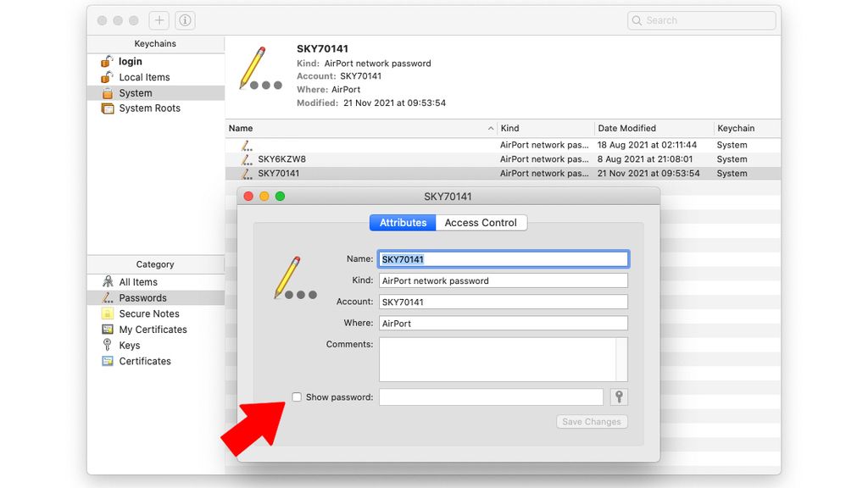Click the Keys category icon
This screenshot has width=868, height=488.
pyautogui.click(x=109, y=345)
